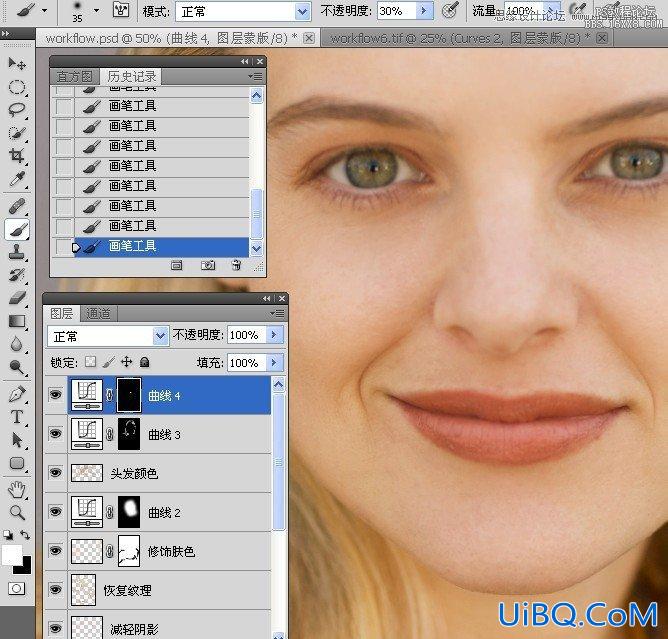Set the background color swatch
Screen dimensions: 668x639
pos(26,568)
